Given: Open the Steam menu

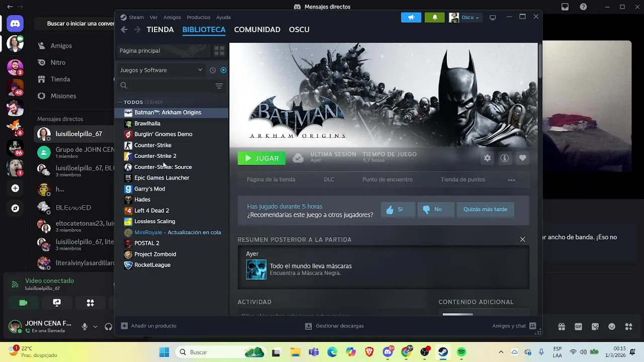Looking at the screenshot, I should tap(136, 17).
